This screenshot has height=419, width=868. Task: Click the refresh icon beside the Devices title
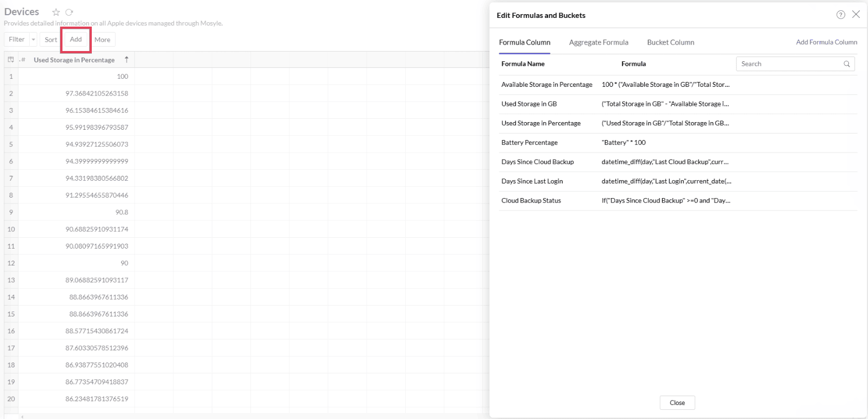pos(69,12)
